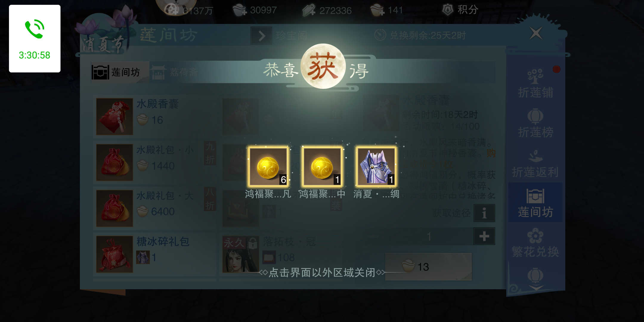The image size is (644, 322).
Task: Switch to the 莲间坊 tab
Action: (x=116, y=72)
